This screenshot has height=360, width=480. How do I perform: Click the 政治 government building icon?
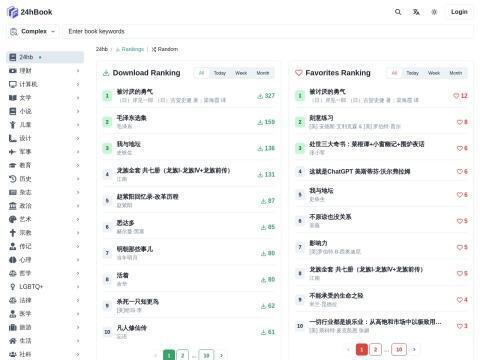point(13,206)
